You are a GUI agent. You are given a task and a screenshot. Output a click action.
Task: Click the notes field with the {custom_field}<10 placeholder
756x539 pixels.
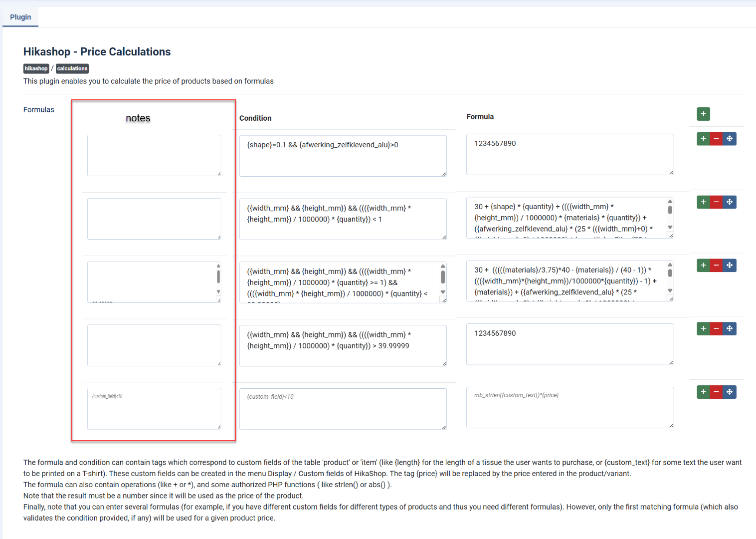point(154,409)
